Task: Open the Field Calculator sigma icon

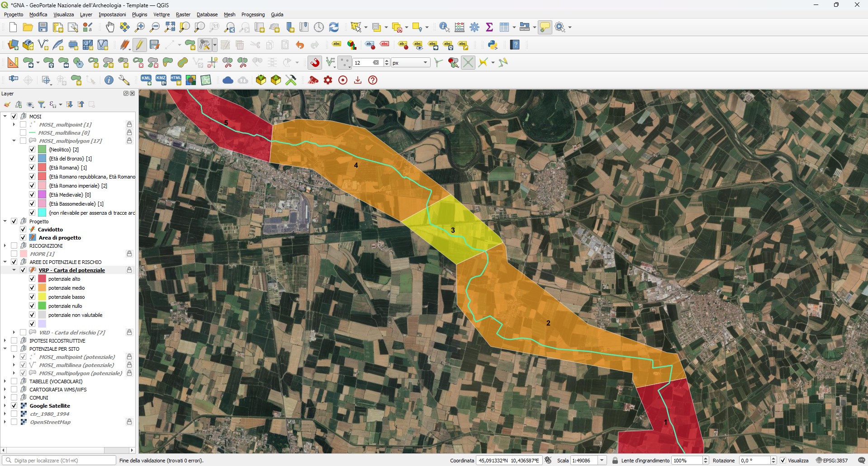Action: 489,27
